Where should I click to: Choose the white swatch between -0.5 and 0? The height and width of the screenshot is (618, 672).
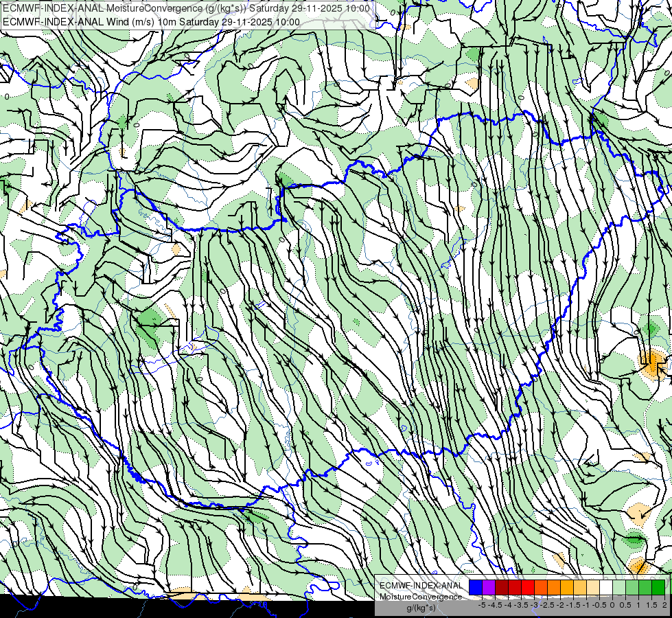606,588
